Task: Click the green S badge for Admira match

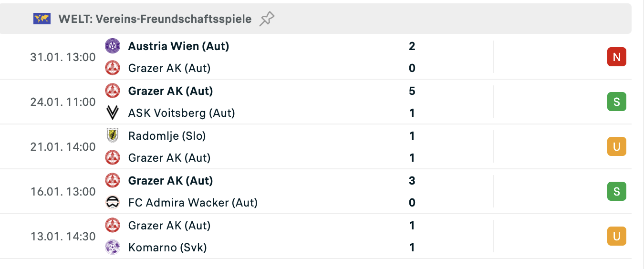Action: coord(616,192)
